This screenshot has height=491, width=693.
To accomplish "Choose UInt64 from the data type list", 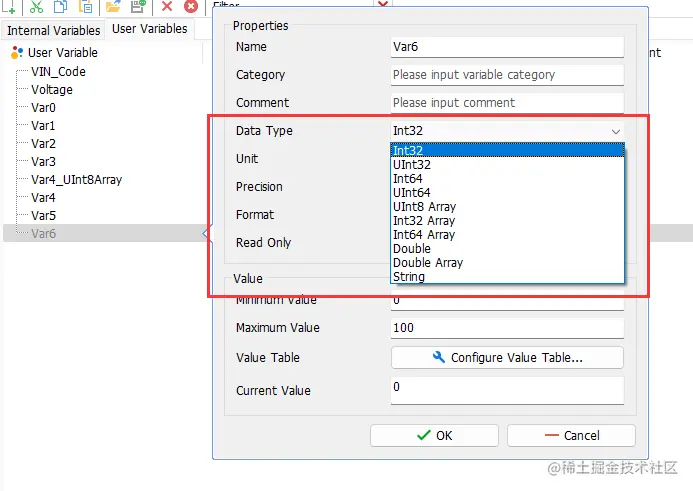I will click(x=507, y=193).
